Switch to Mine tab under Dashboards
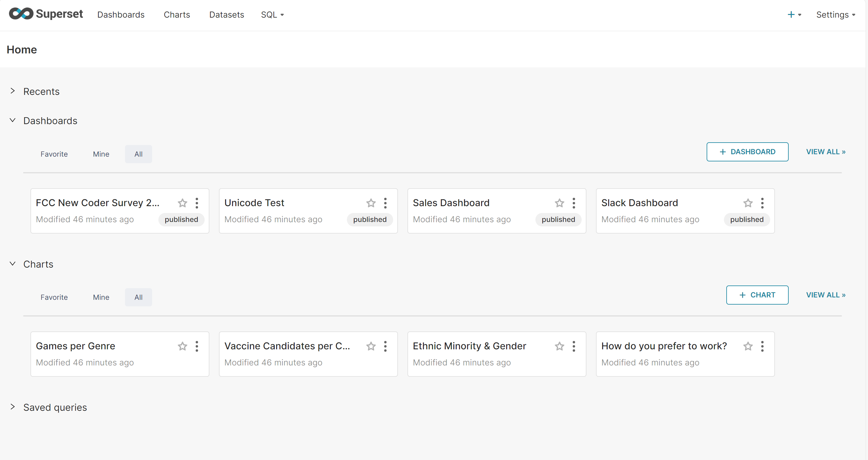 [x=101, y=154]
